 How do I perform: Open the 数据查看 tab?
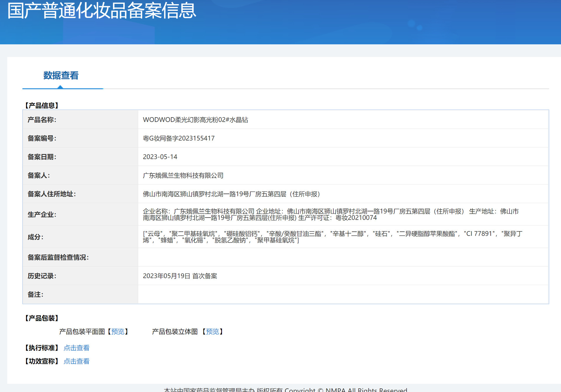point(61,76)
